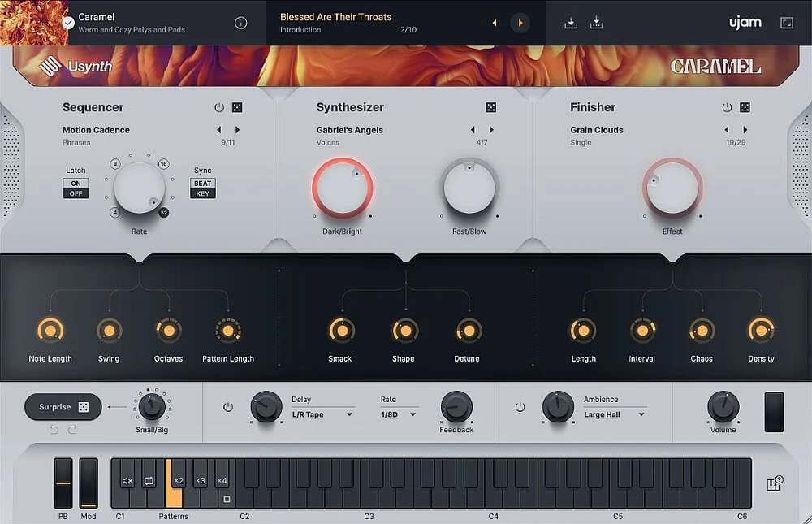Click the Surprise button
Image resolution: width=812 pixels, height=524 pixels.
[55, 407]
